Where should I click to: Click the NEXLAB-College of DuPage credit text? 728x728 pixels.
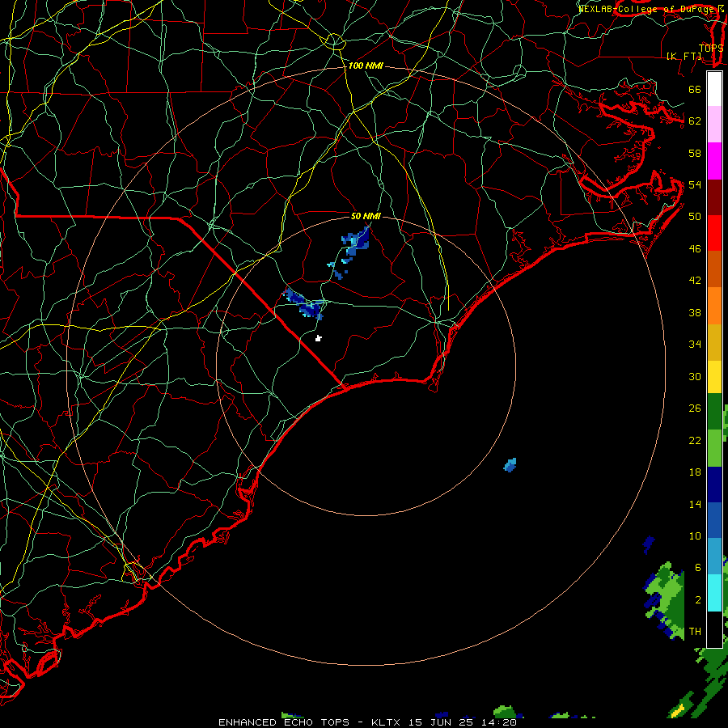pos(650,9)
